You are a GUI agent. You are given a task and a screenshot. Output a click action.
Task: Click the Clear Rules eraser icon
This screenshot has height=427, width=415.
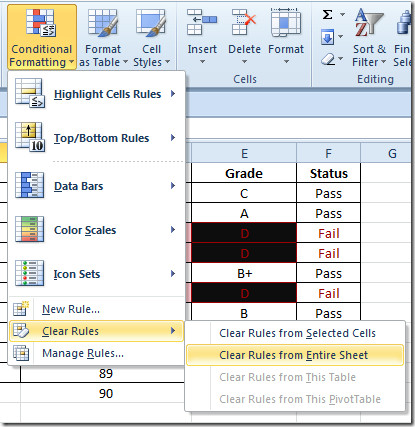click(x=21, y=331)
